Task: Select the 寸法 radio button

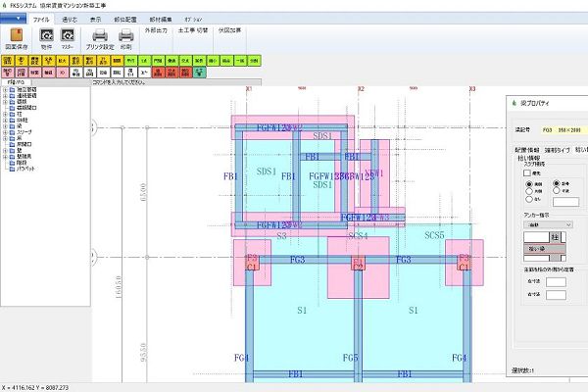Action: point(557,190)
